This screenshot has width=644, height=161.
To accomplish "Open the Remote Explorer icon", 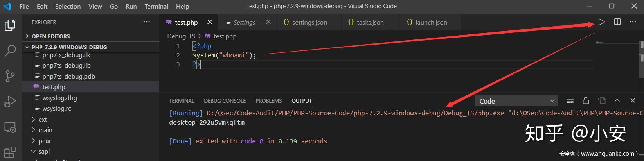I will pyautogui.click(x=10, y=127).
